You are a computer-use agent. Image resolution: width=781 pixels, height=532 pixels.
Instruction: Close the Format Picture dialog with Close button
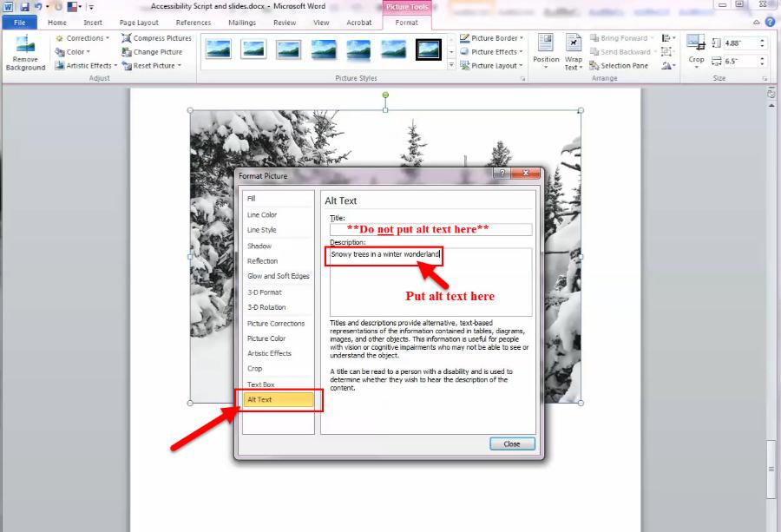511,443
